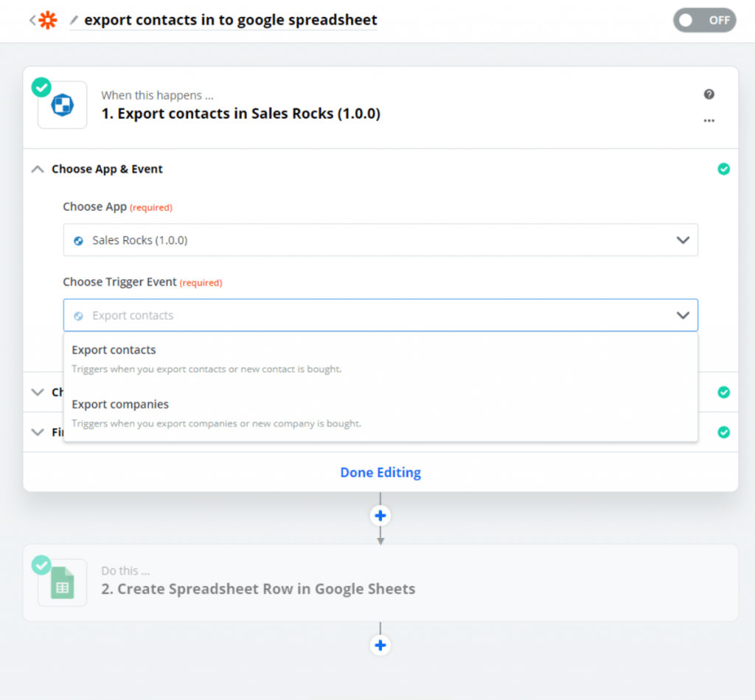Click the green check on Choose App & Event
The image size is (755, 700).
point(723,169)
